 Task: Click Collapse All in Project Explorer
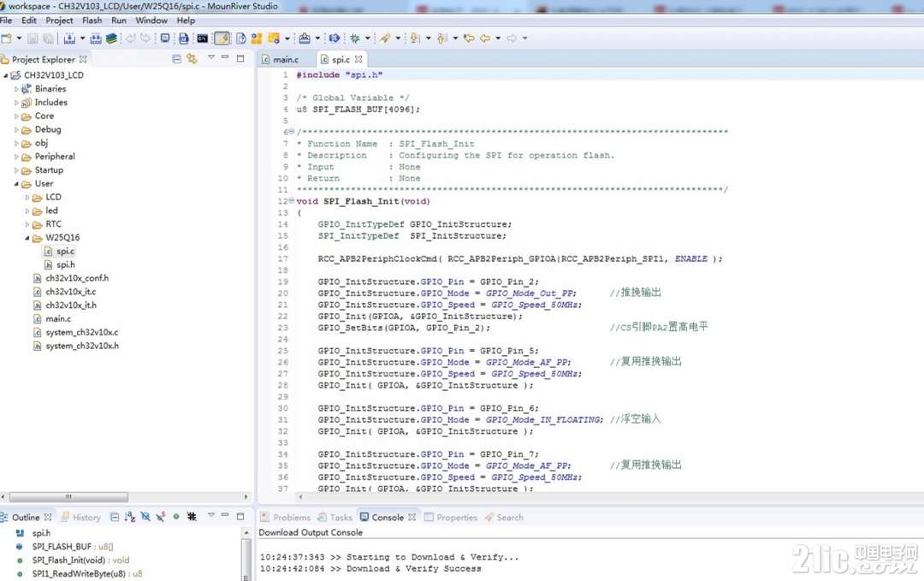click(x=176, y=59)
